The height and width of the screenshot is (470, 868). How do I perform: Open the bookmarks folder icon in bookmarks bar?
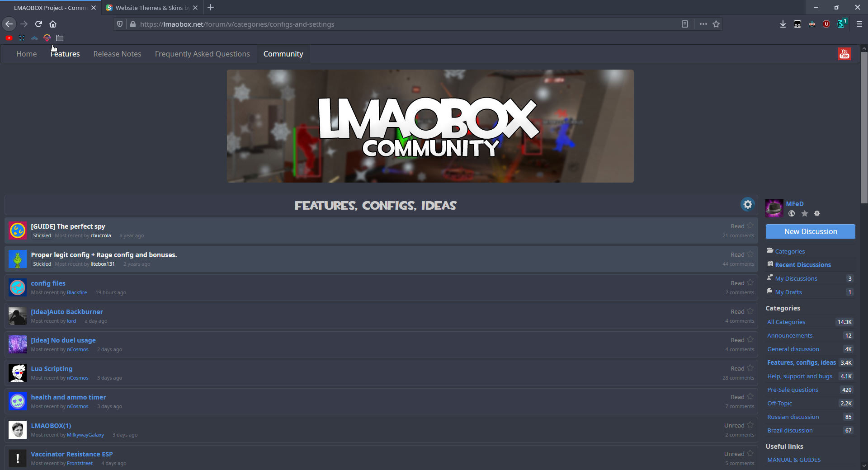[60, 38]
